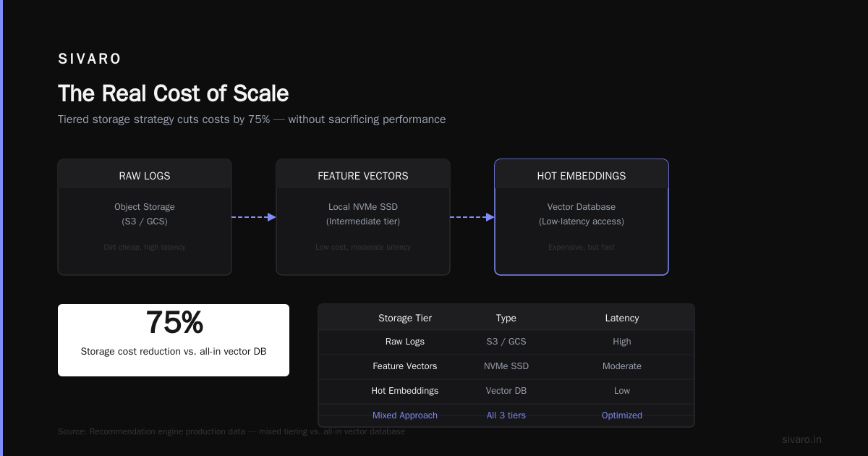The height and width of the screenshot is (456, 868).
Task: Select the 'High' latency cell
Action: pos(622,342)
